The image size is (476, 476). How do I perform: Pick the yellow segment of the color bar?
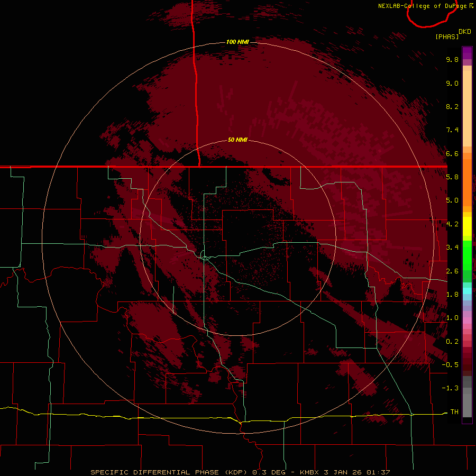(467, 226)
